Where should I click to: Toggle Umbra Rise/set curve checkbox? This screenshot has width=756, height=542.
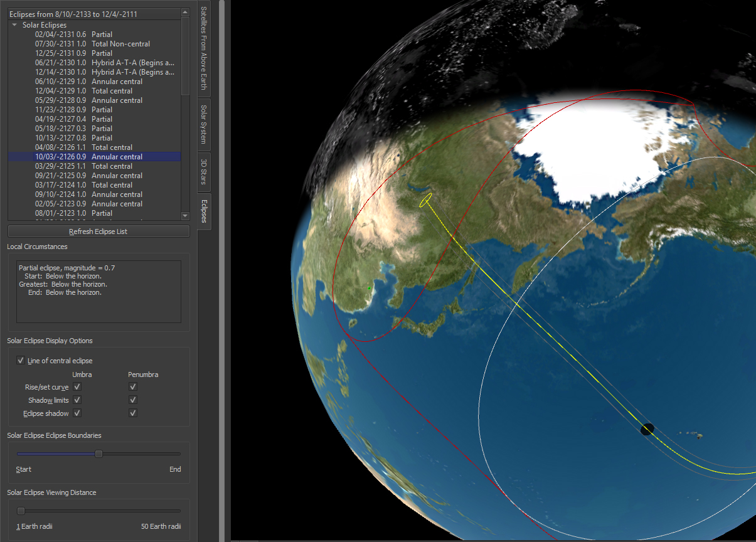coord(77,387)
